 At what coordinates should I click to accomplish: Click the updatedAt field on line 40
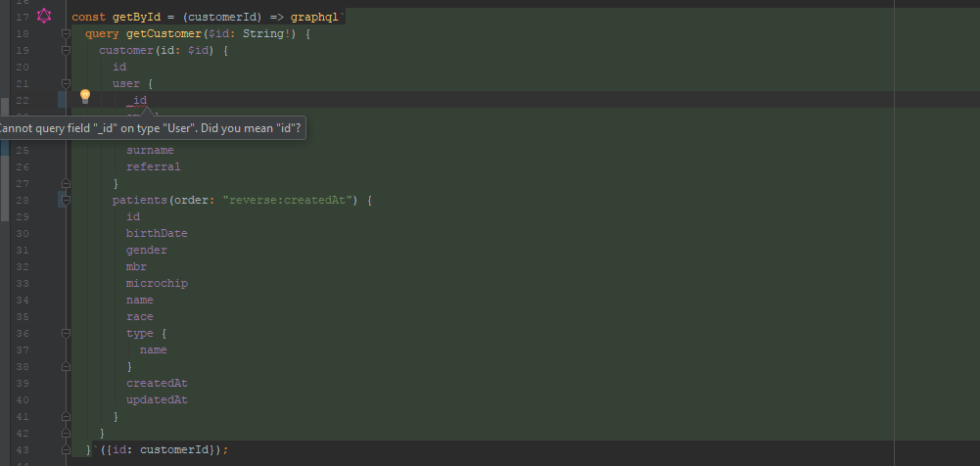click(x=157, y=399)
